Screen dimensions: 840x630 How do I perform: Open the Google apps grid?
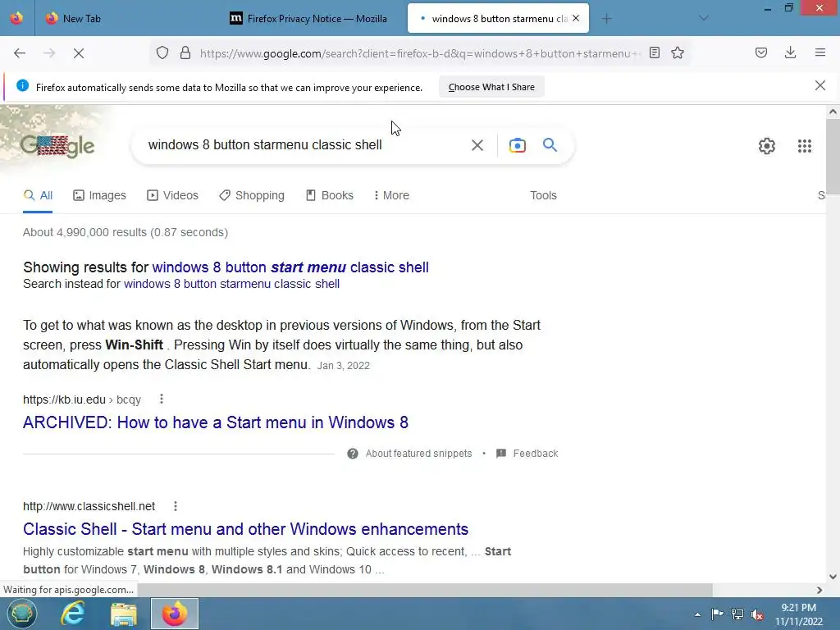(x=805, y=146)
